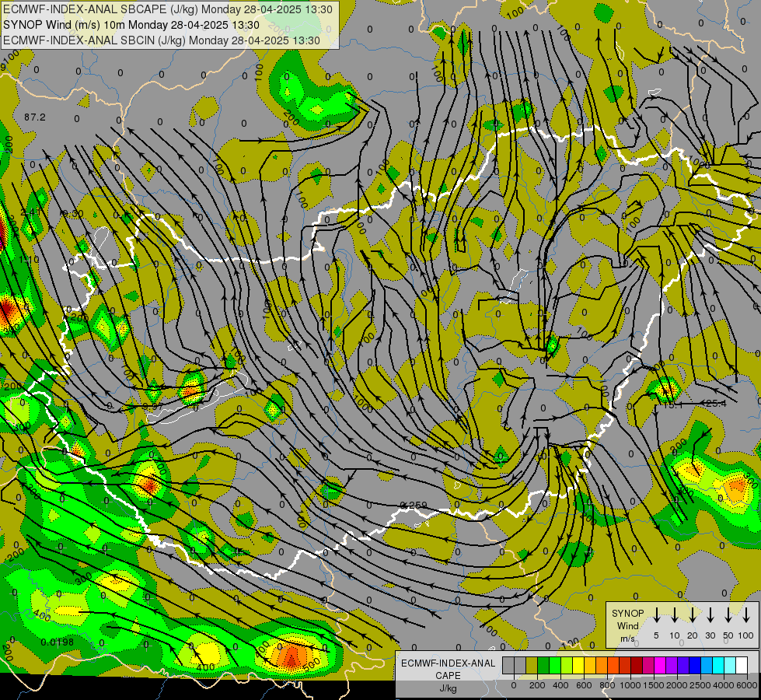Pick the amber CAPE legend swatch
Image resolution: width=761 pixels, height=700 pixels.
[x=590, y=665]
